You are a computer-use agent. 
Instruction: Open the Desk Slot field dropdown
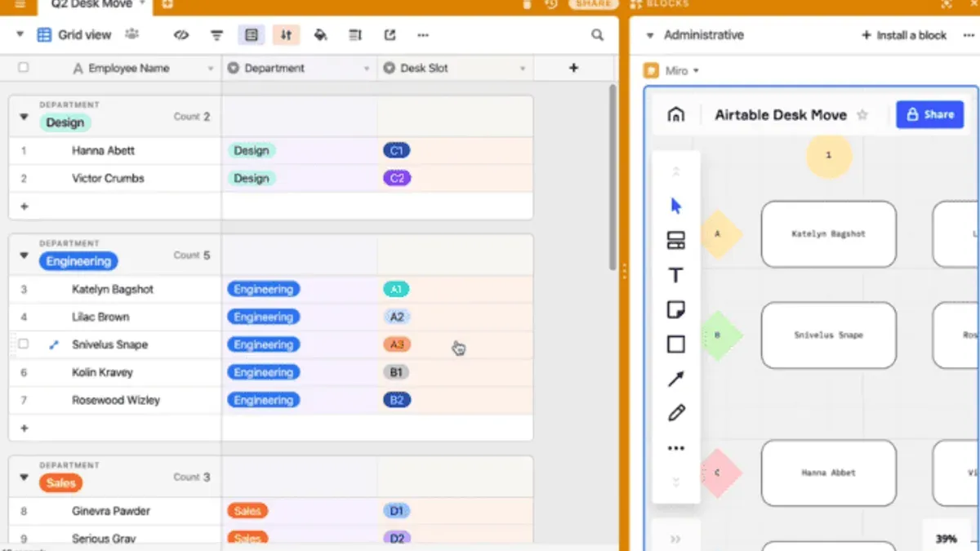pos(523,69)
